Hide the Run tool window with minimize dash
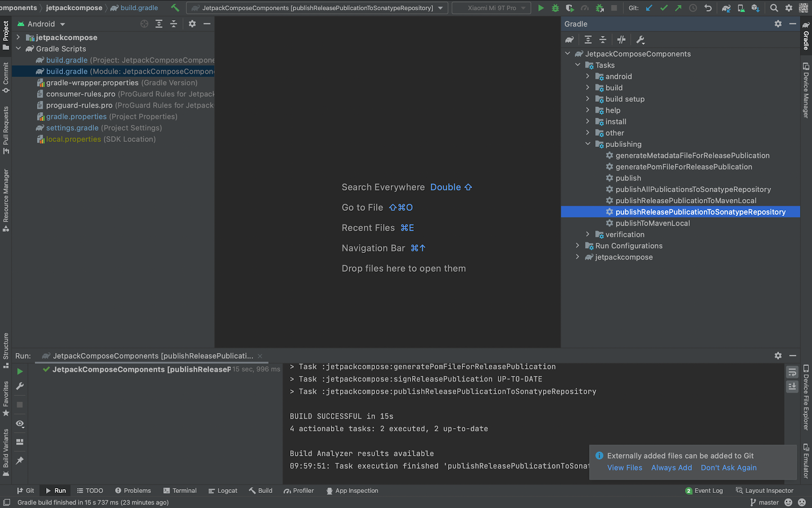Viewport: 812px width, 508px height. click(793, 356)
